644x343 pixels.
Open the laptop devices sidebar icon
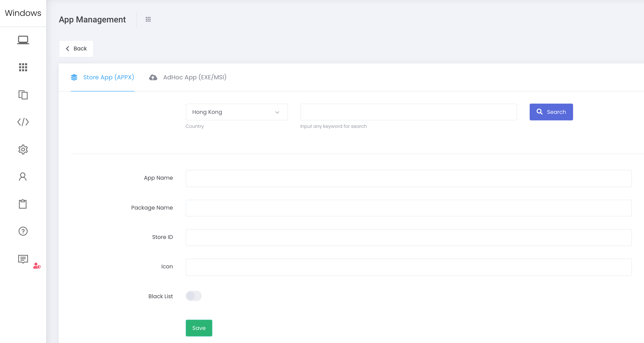[x=23, y=40]
